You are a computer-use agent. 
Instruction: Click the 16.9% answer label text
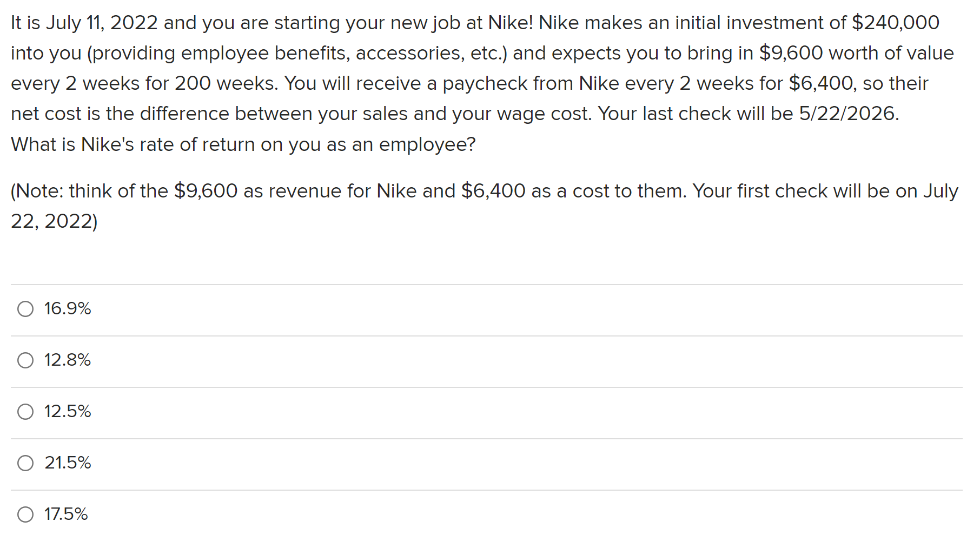pos(68,308)
